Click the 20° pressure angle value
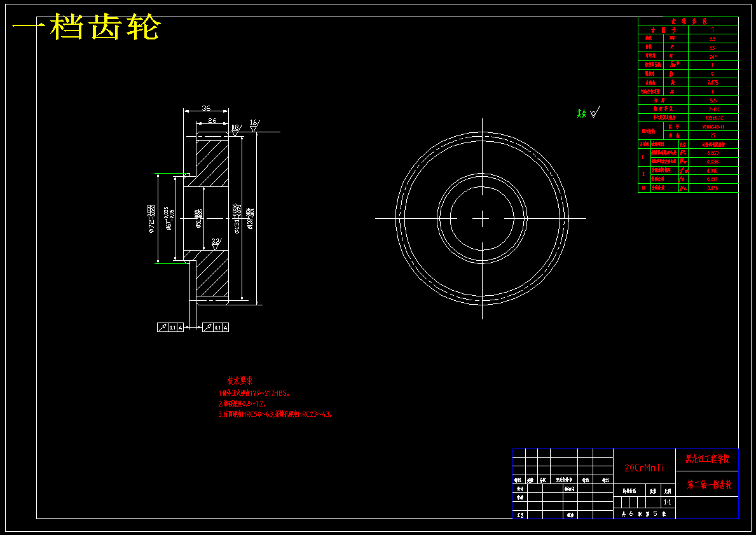This screenshot has width=756, height=535. tap(713, 57)
